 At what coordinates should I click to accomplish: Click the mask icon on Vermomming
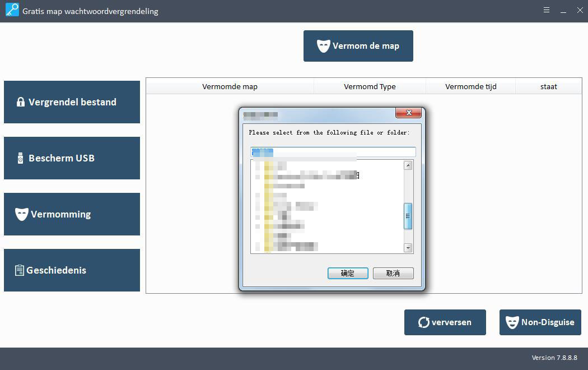(x=22, y=214)
